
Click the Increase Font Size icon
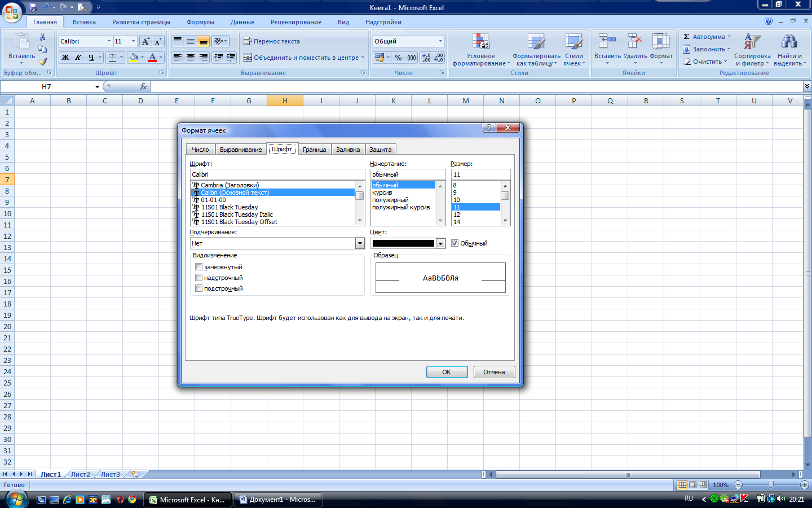coord(145,41)
